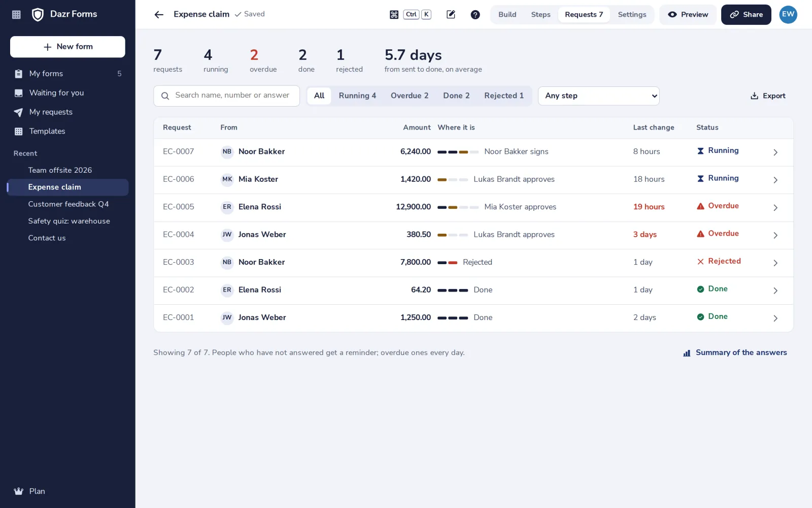Viewport: 812px width, 508px height.
Task: Click the Plan crown icon
Action: click(19, 491)
